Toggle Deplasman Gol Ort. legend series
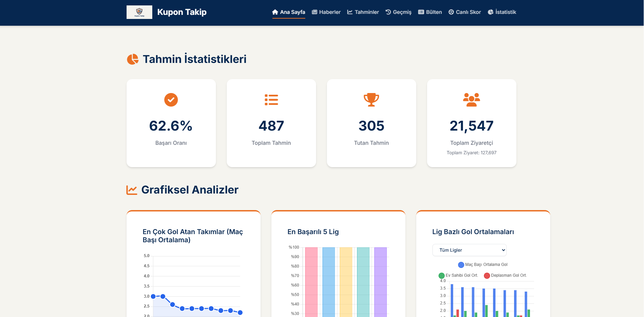 (x=505, y=275)
